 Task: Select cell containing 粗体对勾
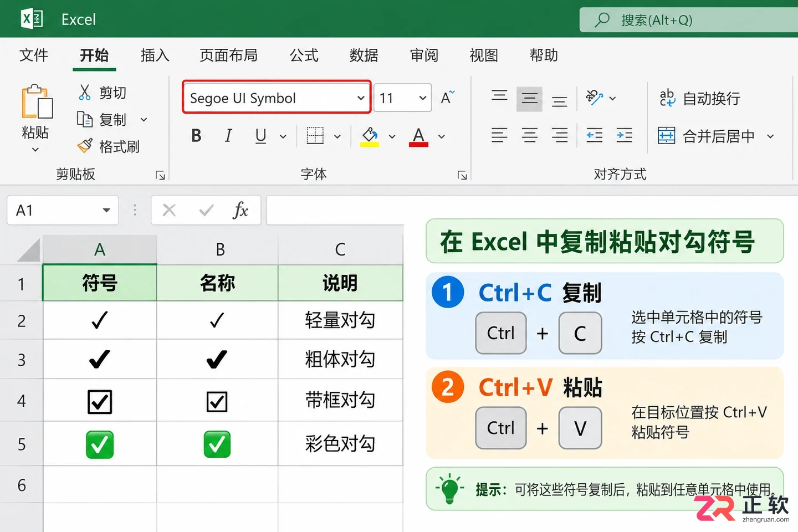point(340,359)
